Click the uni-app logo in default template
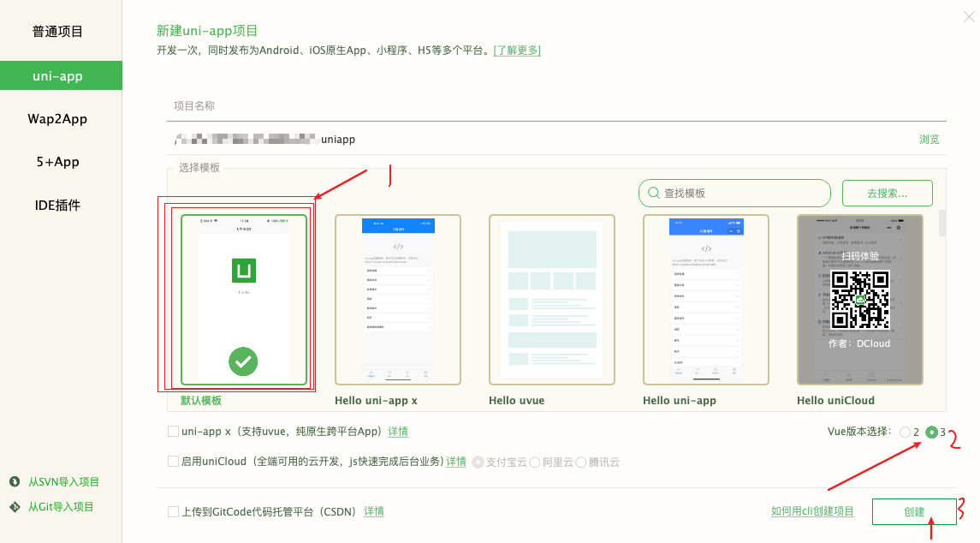This screenshot has width=980, height=543. pos(244,271)
